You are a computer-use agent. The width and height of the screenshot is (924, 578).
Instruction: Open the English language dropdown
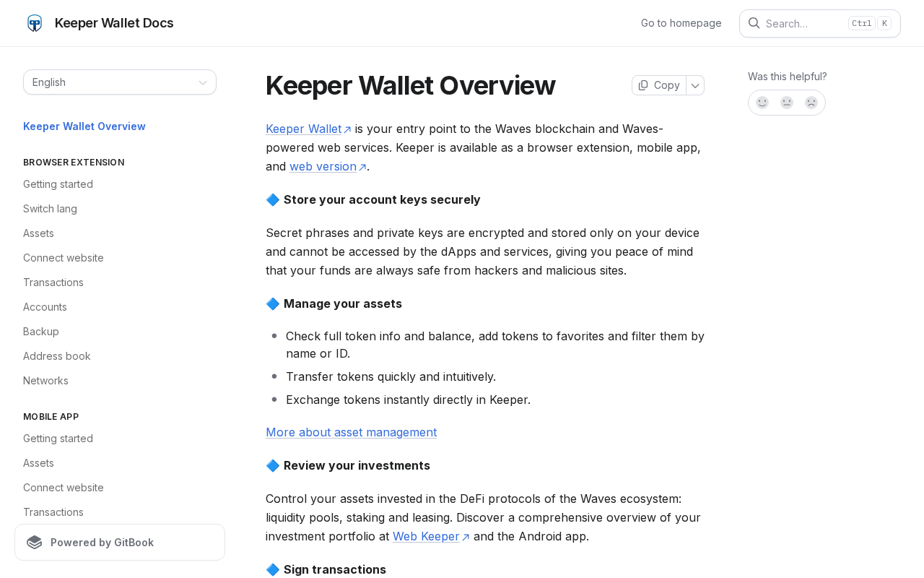pos(120,82)
